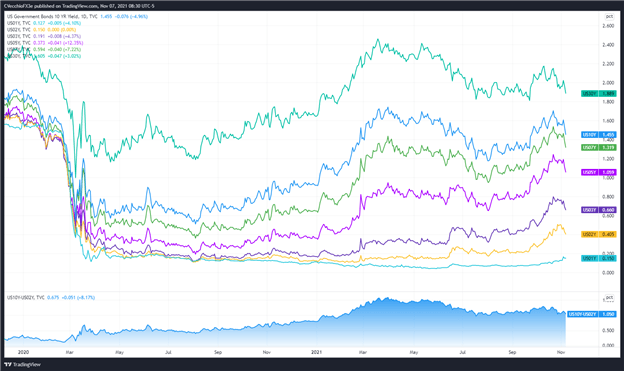Click the TradingView logo in footer
This screenshot has height=371, width=624.
pyautogui.click(x=22, y=364)
